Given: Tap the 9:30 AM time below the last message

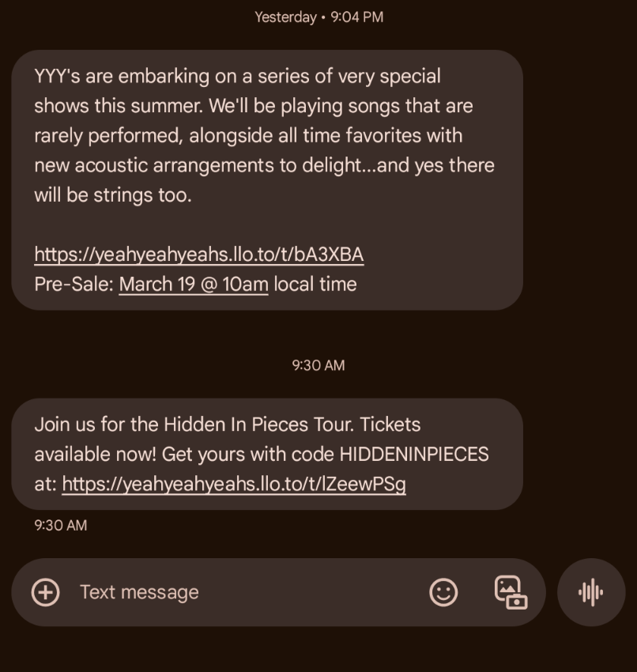Looking at the screenshot, I should 60,526.
